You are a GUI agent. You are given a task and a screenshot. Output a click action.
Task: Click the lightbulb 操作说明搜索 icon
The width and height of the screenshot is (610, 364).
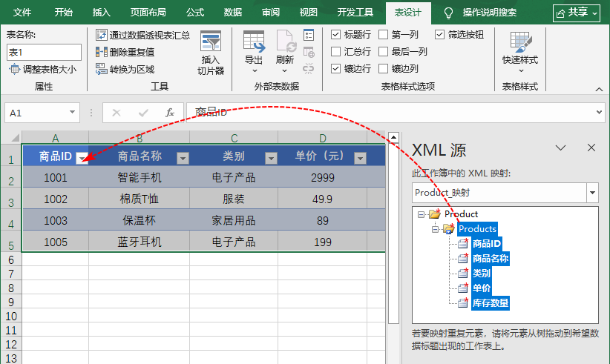(448, 13)
